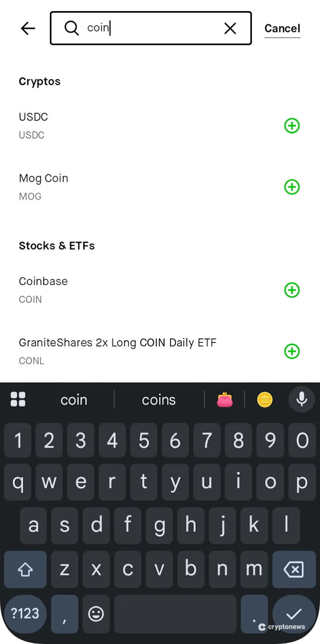Toggle Shift on the keyboard
The height and width of the screenshot is (644, 320).
click(x=25, y=569)
